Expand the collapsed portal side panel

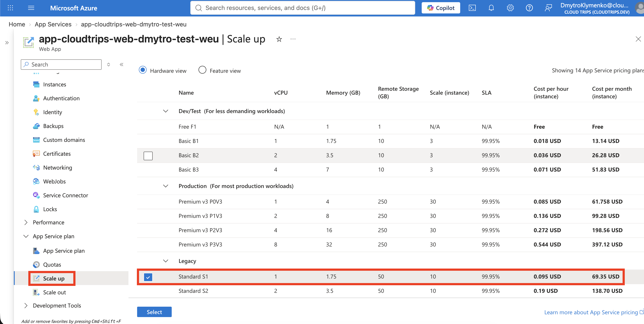pyautogui.click(x=7, y=43)
